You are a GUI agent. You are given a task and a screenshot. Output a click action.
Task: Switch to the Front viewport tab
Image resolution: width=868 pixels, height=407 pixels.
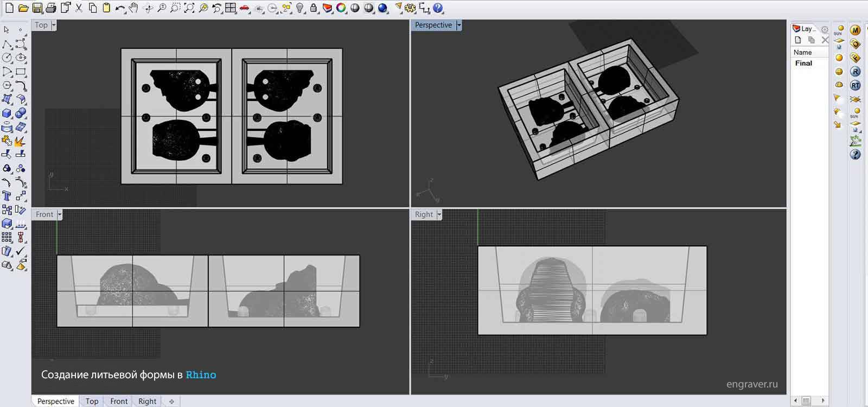[x=119, y=401]
